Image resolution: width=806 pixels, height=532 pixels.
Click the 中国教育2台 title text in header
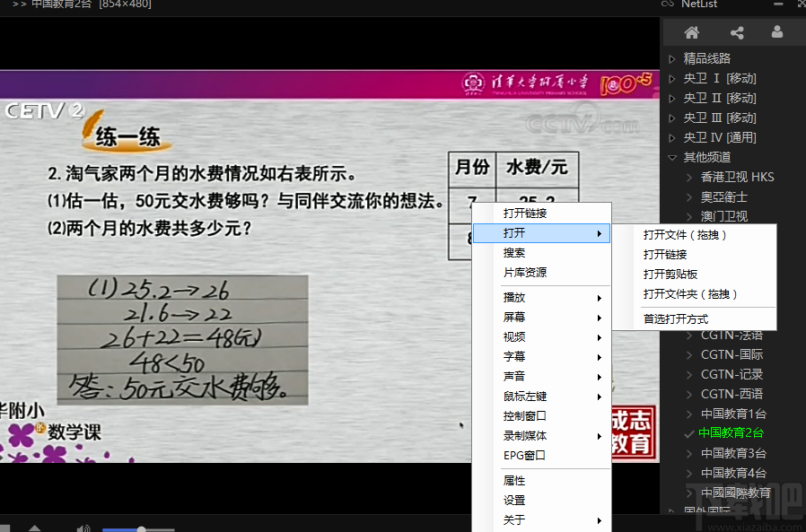point(61,4)
